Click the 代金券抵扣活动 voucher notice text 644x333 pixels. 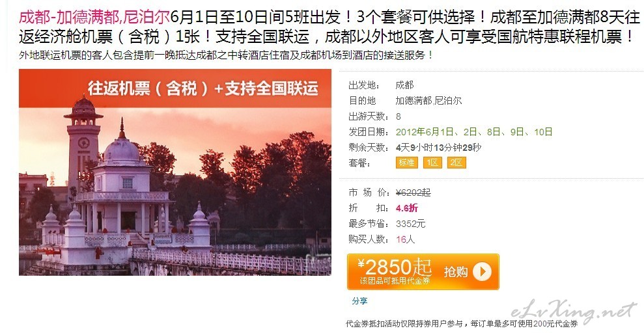point(462,323)
